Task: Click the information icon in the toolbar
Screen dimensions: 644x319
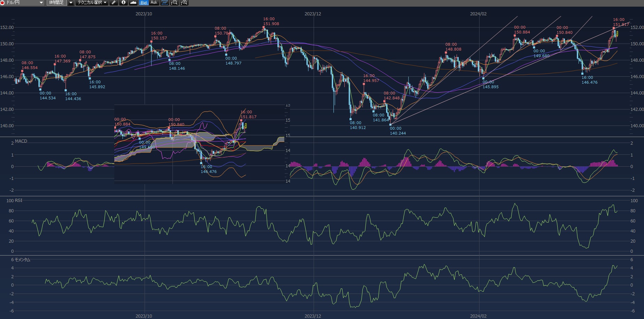Action: [123, 3]
